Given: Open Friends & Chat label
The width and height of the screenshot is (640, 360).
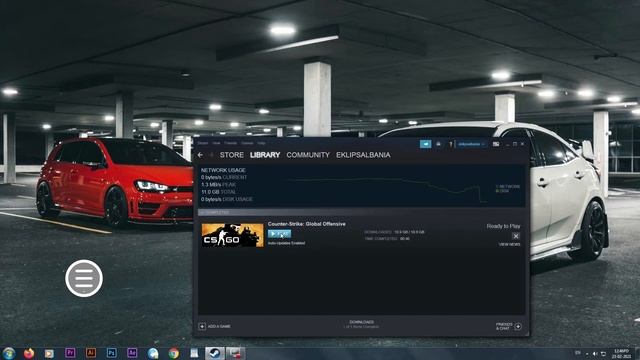Looking at the screenshot, I should [x=504, y=326].
